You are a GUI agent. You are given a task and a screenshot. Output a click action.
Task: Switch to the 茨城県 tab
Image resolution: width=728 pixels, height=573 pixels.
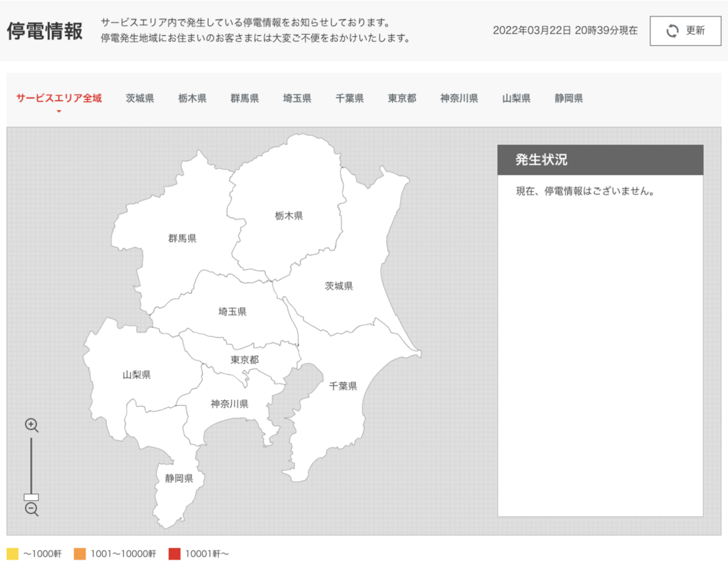point(139,98)
